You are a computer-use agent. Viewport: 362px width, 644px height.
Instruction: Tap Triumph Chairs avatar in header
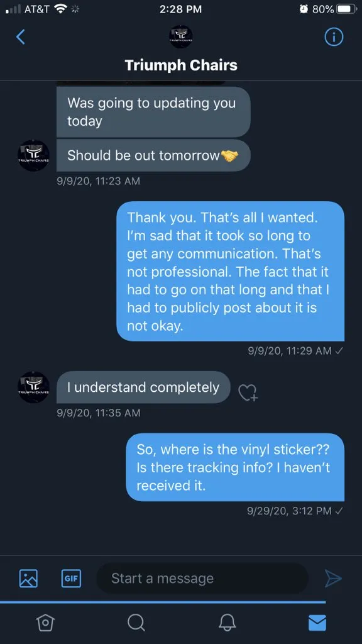181,36
